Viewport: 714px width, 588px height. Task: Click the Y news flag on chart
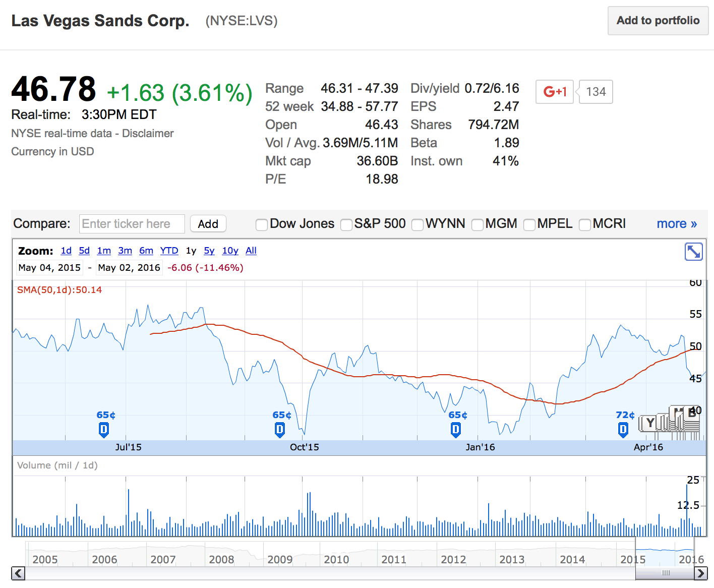tap(650, 423)
